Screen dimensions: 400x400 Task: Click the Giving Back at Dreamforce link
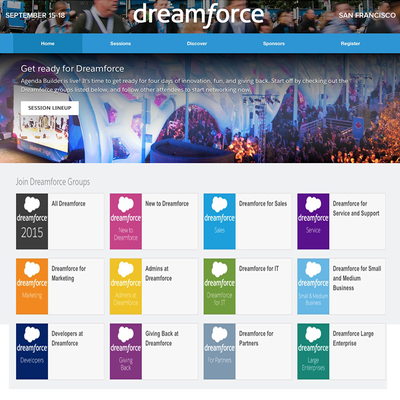point(162,338)
